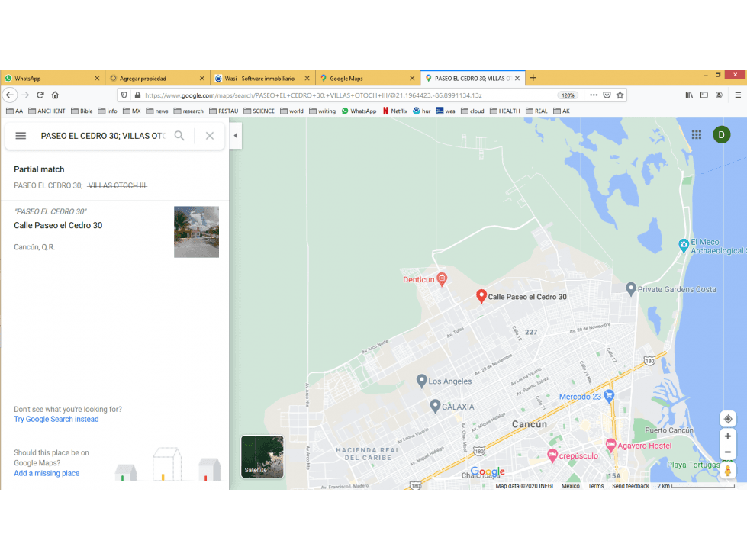
Task: Go back in browser history
Action: (10, 95)
